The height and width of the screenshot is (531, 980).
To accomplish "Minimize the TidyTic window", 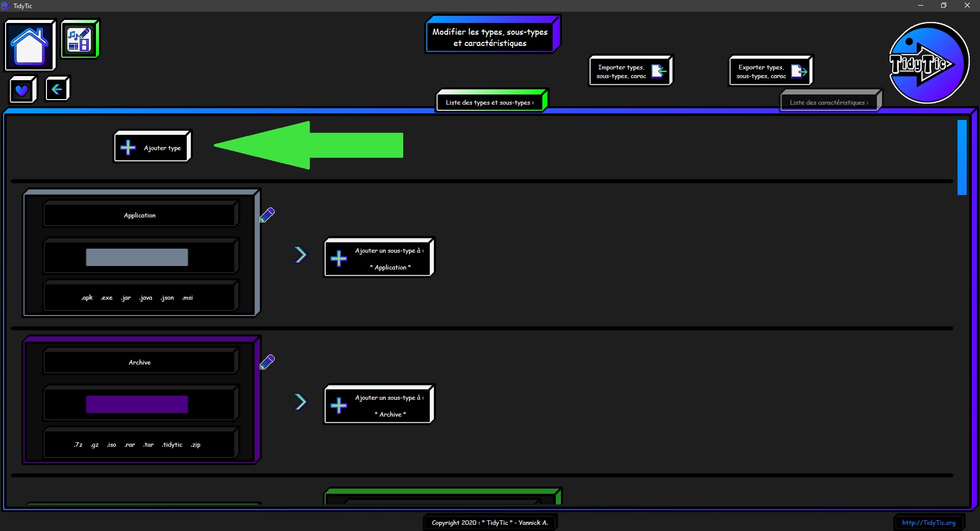I will tap(921, 6).
